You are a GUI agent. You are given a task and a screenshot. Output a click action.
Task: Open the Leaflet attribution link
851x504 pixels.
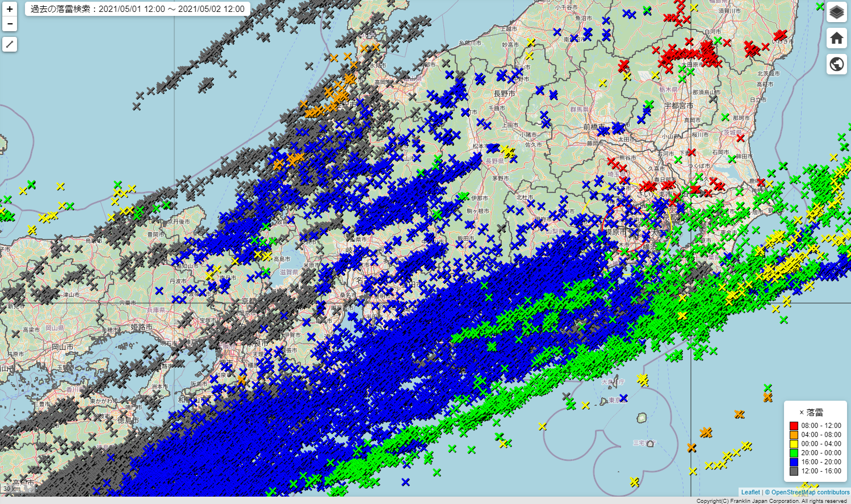coord(750,492)
